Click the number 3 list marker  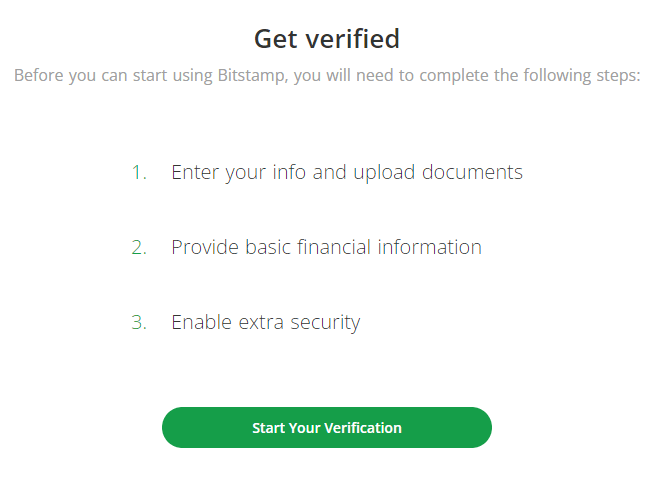[x=138, y=322]
